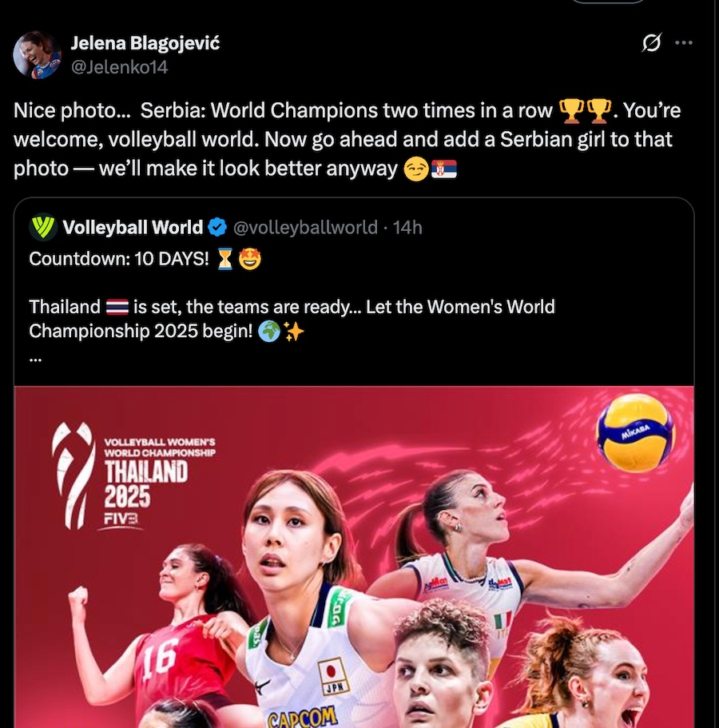Image resolution: width=719 pixels, height=728 pixels.
Task: Click the FIVB Thailand 2025 logo in poster
Action: (x=133, y=476)
